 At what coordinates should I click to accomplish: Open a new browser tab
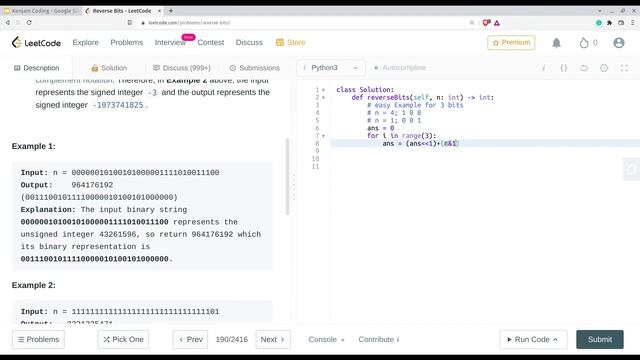(171, 11)
